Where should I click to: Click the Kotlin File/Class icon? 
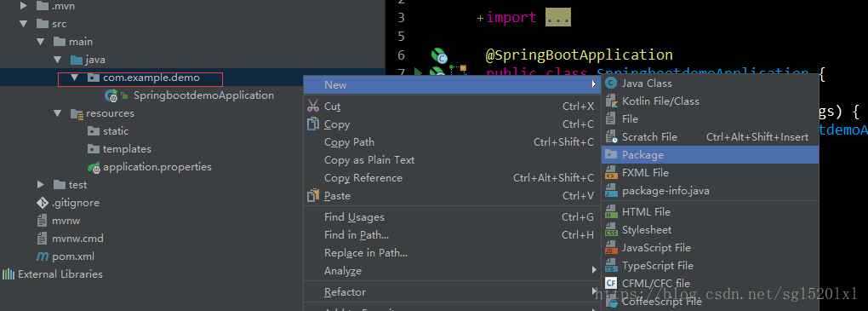(x=611, y=101)
